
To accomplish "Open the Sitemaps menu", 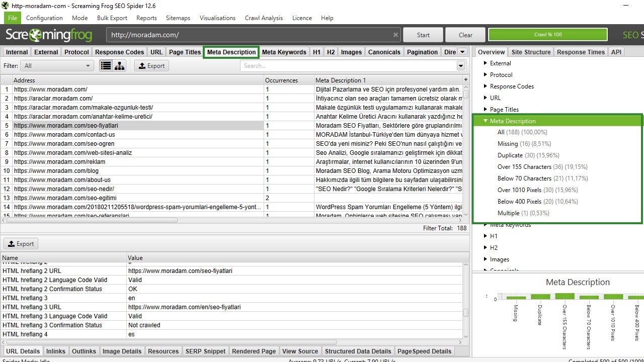I will point(178,18).
